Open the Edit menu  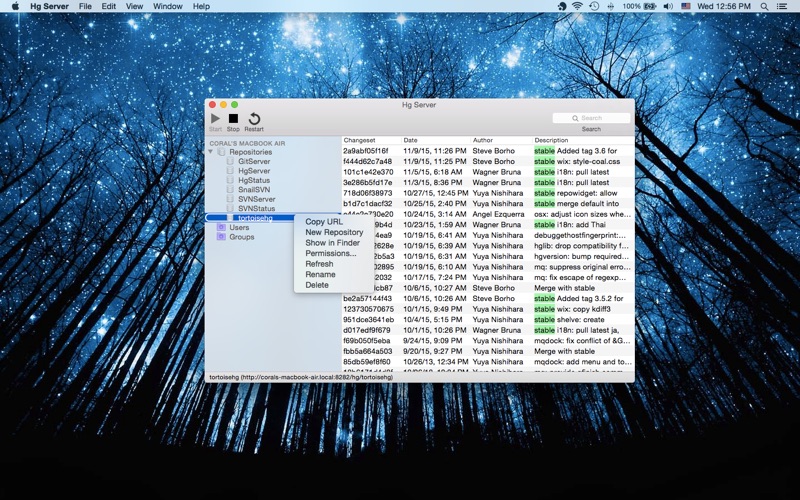[x=109, y=6]
